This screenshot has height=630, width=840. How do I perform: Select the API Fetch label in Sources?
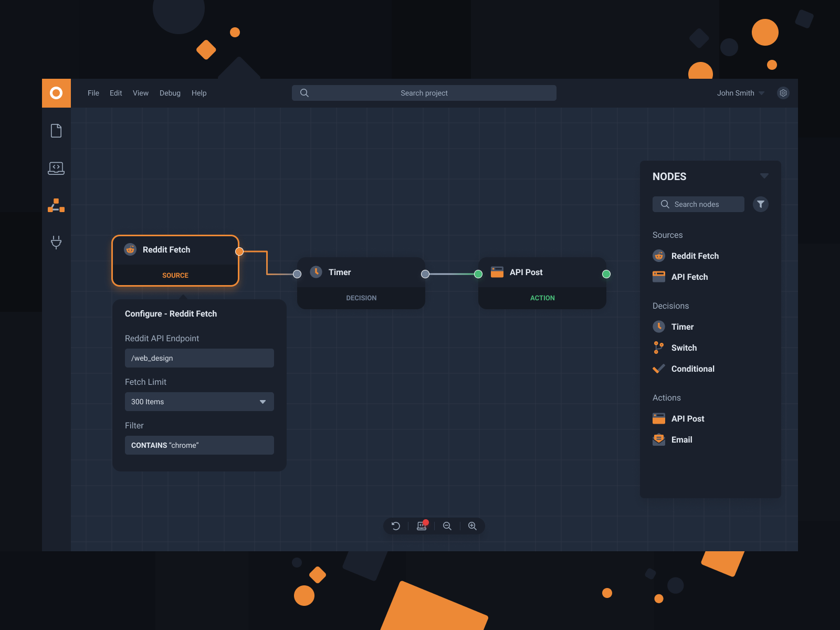(689, 277)
